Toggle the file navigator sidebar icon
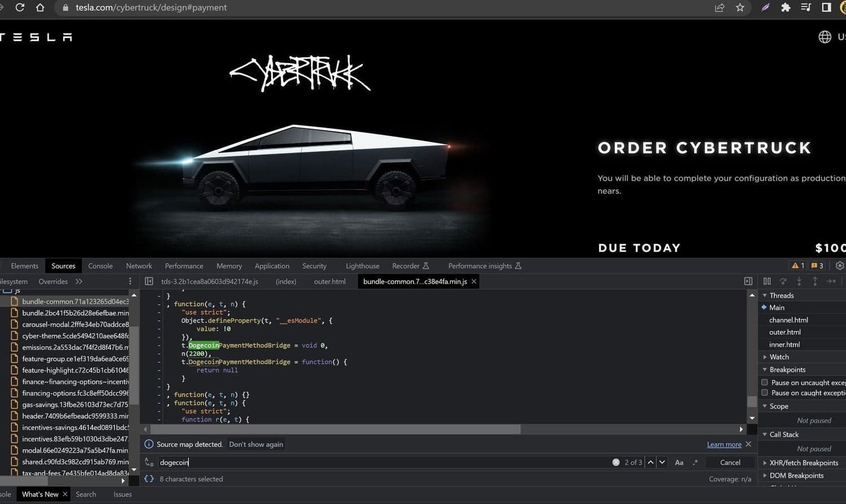This screenshot has width=846, height=504. click(149, 281)
